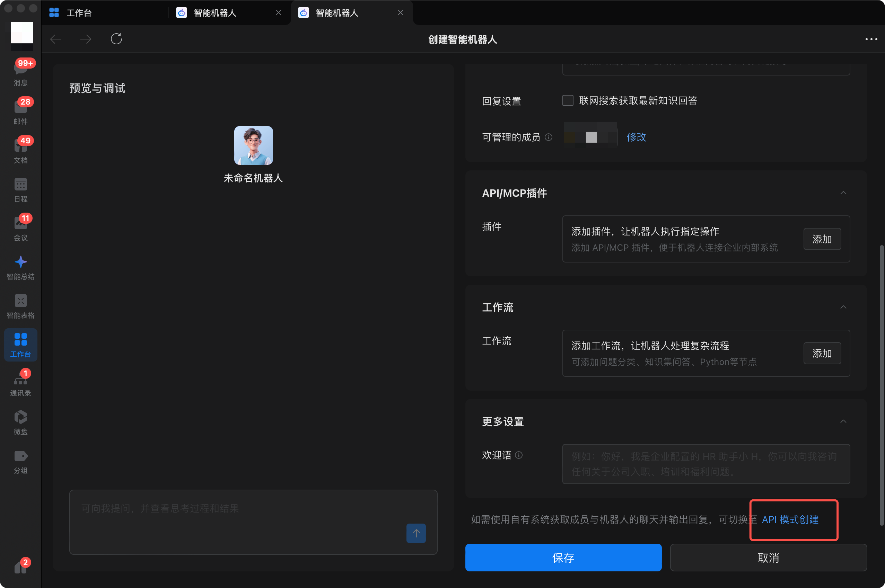Viewport: 885px width, 588px height.
Task: Send the message with the arrow button
Action: tap(416, 533)
